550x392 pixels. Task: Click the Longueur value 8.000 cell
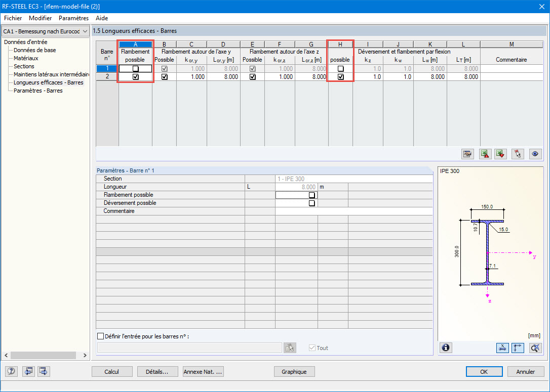coord(296,187)
